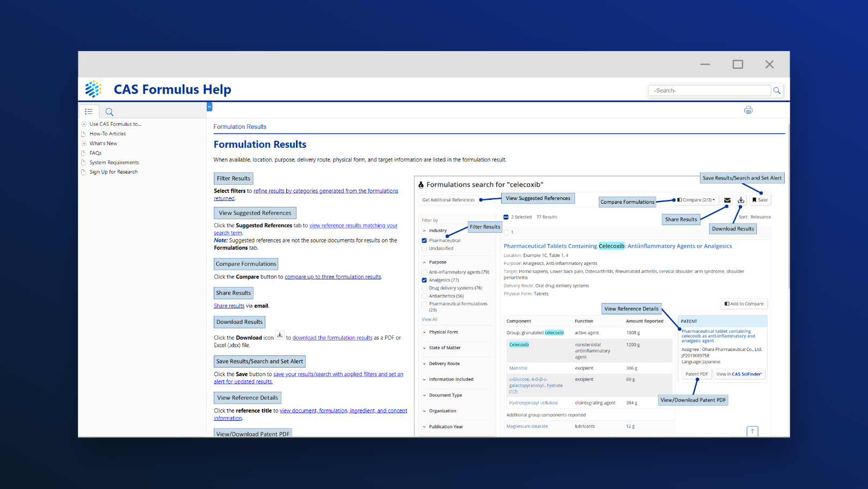The width and height of the screenshot is (868, 489).
Task: Collapse the sidebar with the double-chevron handle
Action: [x=209, y=107]
